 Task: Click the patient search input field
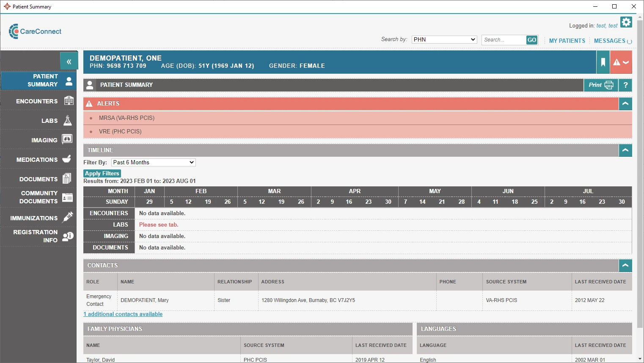point(504,40)
